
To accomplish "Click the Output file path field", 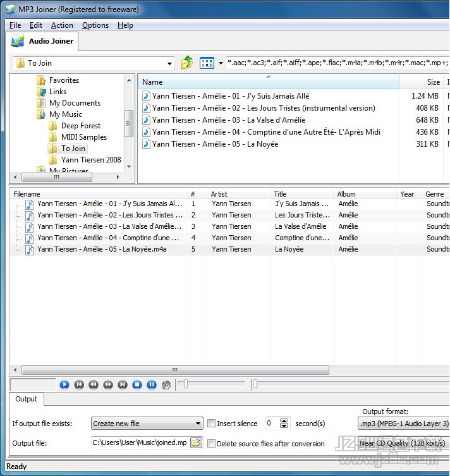I will 140,442.
